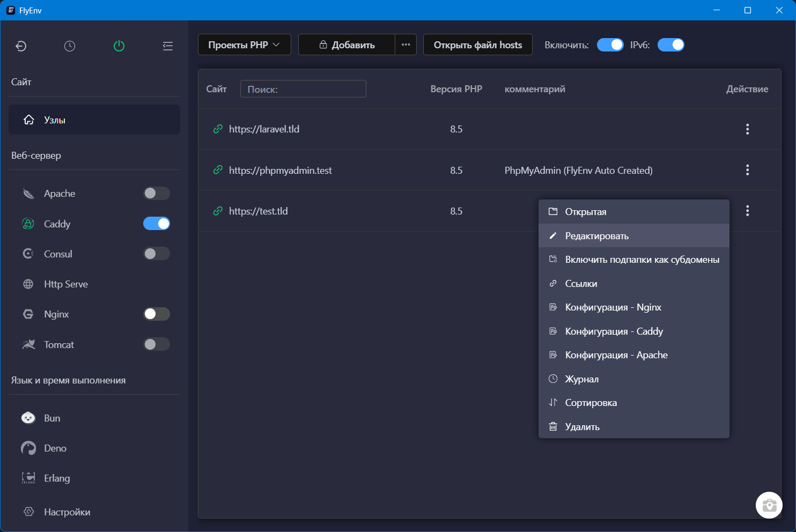Collapse the sidebar list menu icon
This screenshot has height=532, width=796.
click(x=168, y=46)
